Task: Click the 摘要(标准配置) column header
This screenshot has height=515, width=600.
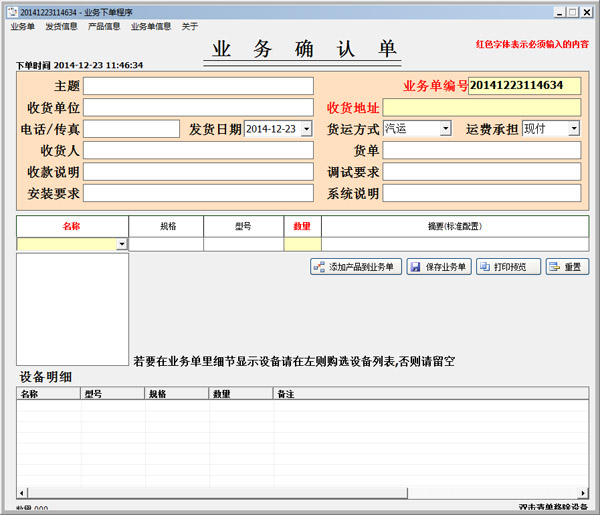Action: (x=455, y=226)
